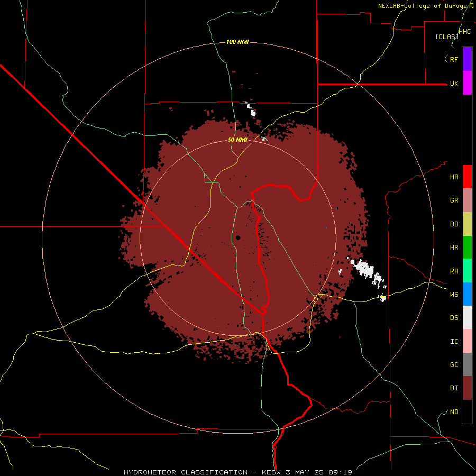
Task: Click the RA light green legend swatch
Action: 467,271
